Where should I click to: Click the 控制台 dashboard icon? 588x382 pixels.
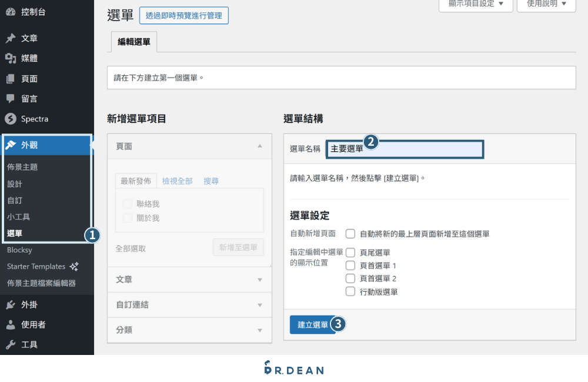point(11,12)
